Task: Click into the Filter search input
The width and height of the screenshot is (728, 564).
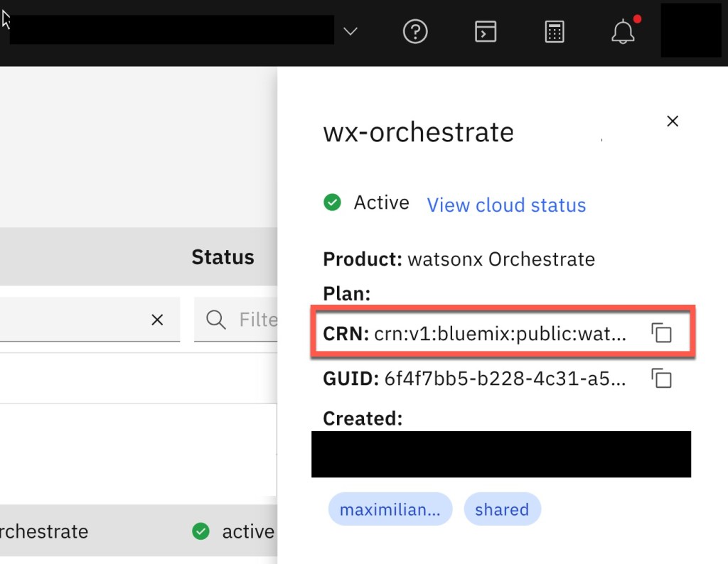Action: pyautogui.click(x=256, y=320)
